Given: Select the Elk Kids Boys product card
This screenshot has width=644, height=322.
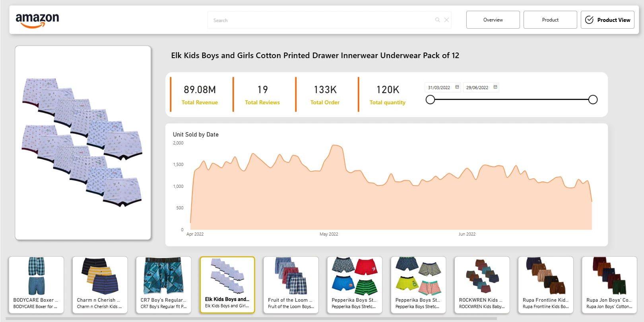Looking at the screenshot, I should click(x=227, y=285).
